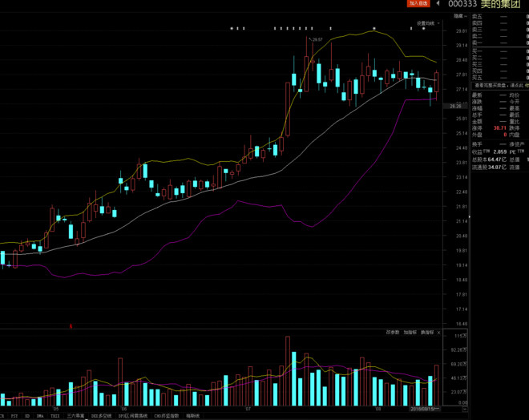
Task: Click the 查看完整买卖盘 full order book link
Action: tap(499, 86)
